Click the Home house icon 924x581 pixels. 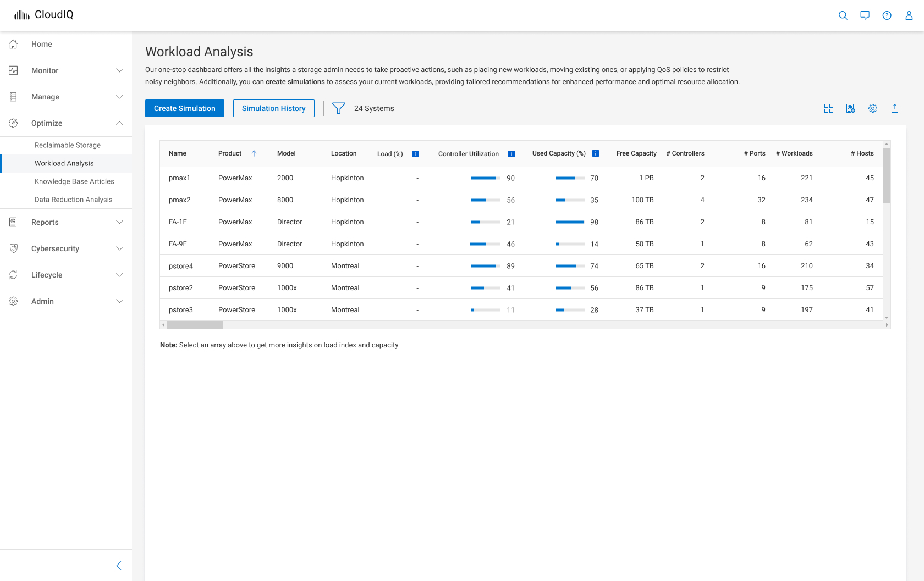pyautogui.click(x=14, y=44)
